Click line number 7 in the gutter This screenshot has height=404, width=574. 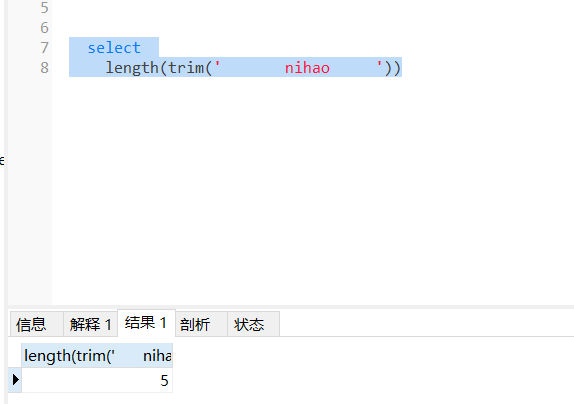(44, 48)
